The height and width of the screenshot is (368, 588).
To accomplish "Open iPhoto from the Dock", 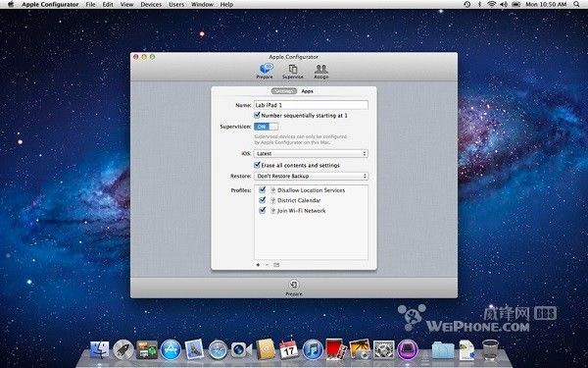I will tap(360, 349).
